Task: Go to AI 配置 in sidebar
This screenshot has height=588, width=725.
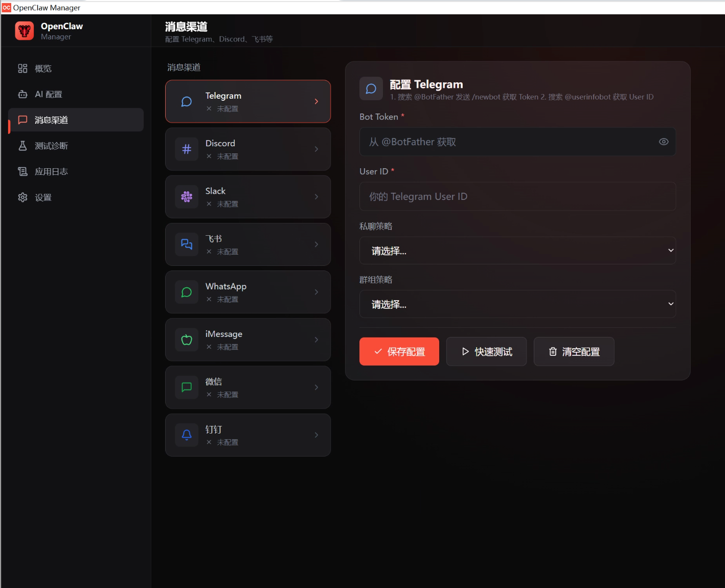Action: pyautogui.click(x=48, y=94)
